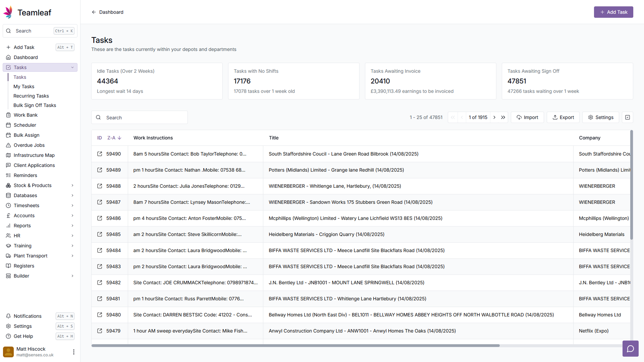This screenshot has height=362, width=644.
Task: Click horizontal table scrollbar
Action: coord(296,346)
